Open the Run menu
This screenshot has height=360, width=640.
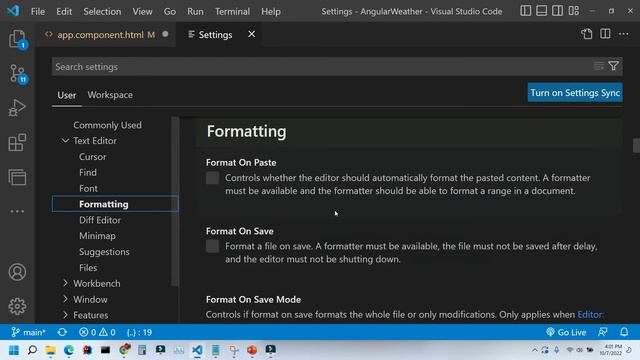coord(195,11)
